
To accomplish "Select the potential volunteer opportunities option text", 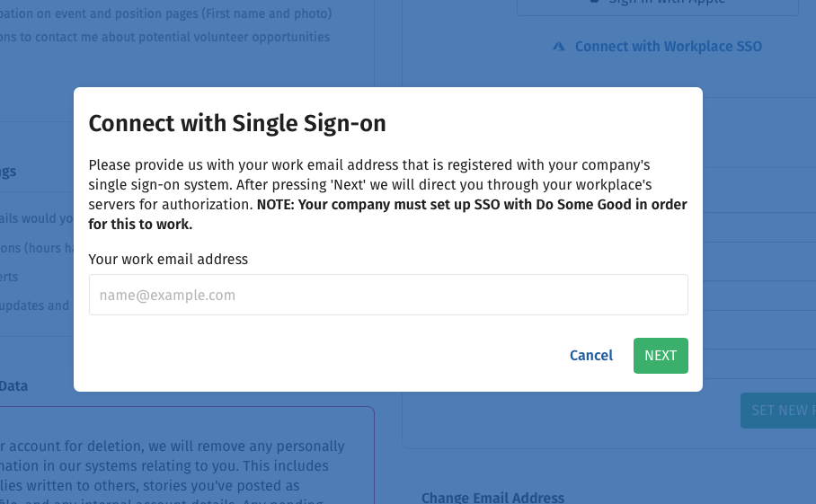I will click(164, 38).
